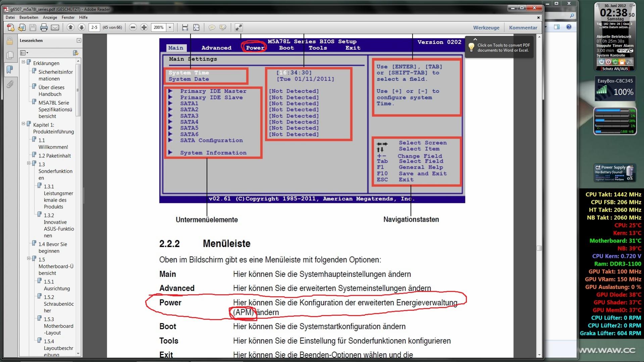Open the page thumbnails panel
Viewport: 644px width, 362px height.
coord(10,55)
